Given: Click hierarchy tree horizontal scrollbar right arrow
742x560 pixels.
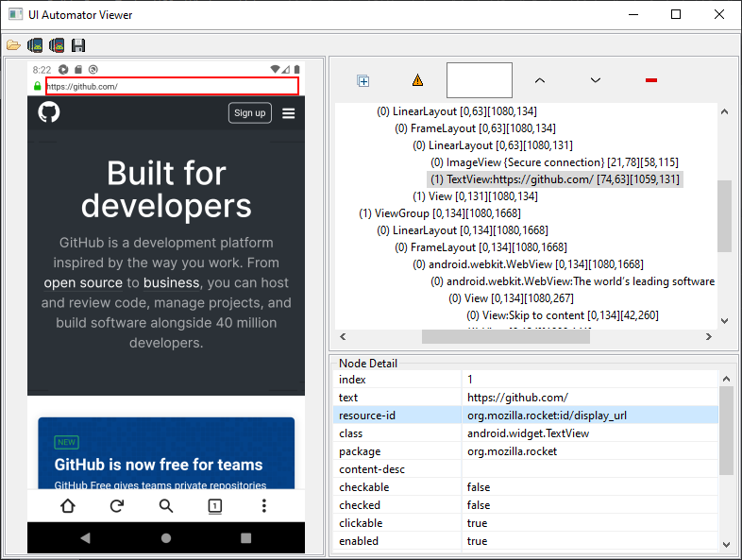Looking at the screenshot, I should click(x=708, y=336).
